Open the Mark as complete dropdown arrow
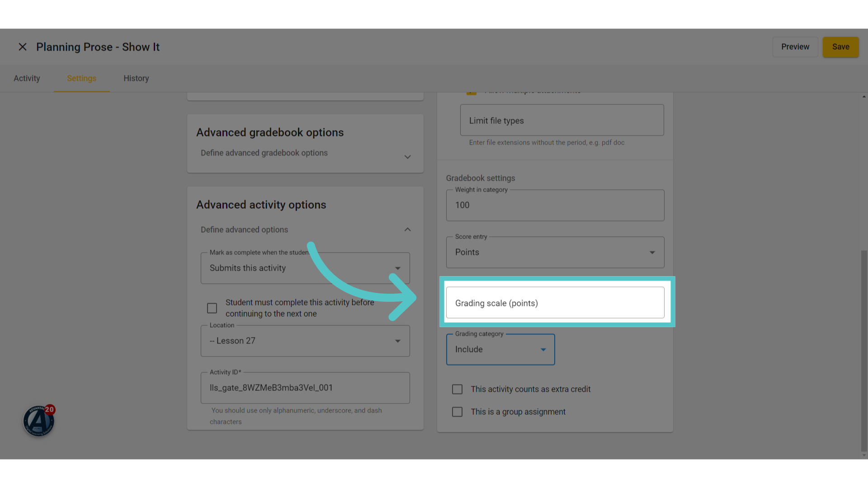 397,268
